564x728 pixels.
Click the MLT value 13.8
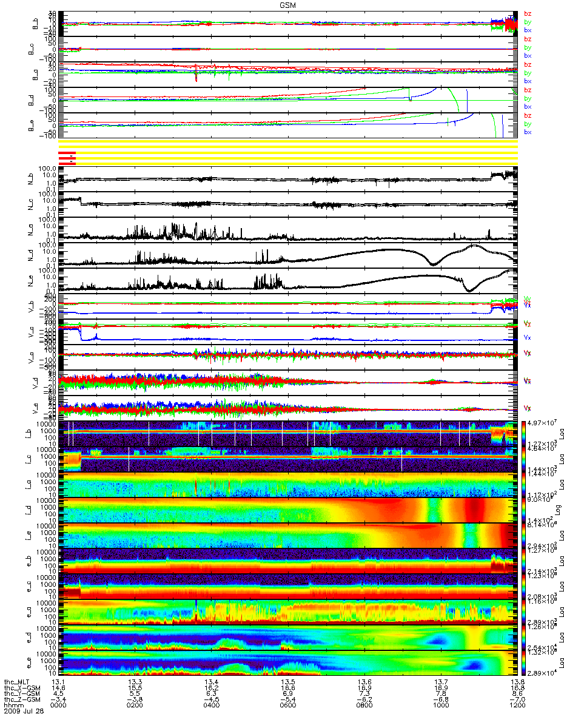(x=517, y=682)
